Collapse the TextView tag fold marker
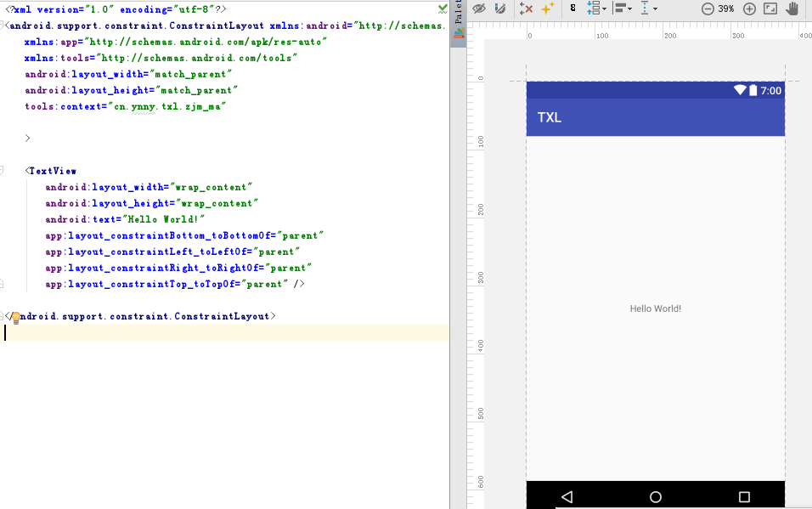Viewport: 812px width, 509px height. click(2, 170)
